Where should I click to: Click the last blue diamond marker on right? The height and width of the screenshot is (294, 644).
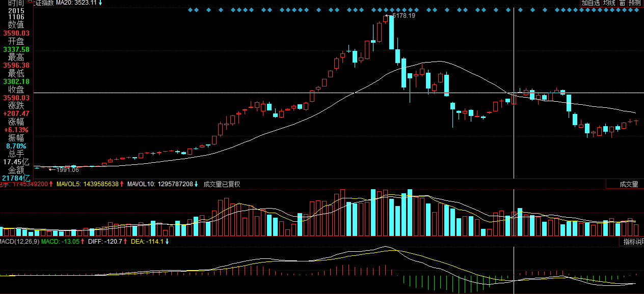pos(636,10)
